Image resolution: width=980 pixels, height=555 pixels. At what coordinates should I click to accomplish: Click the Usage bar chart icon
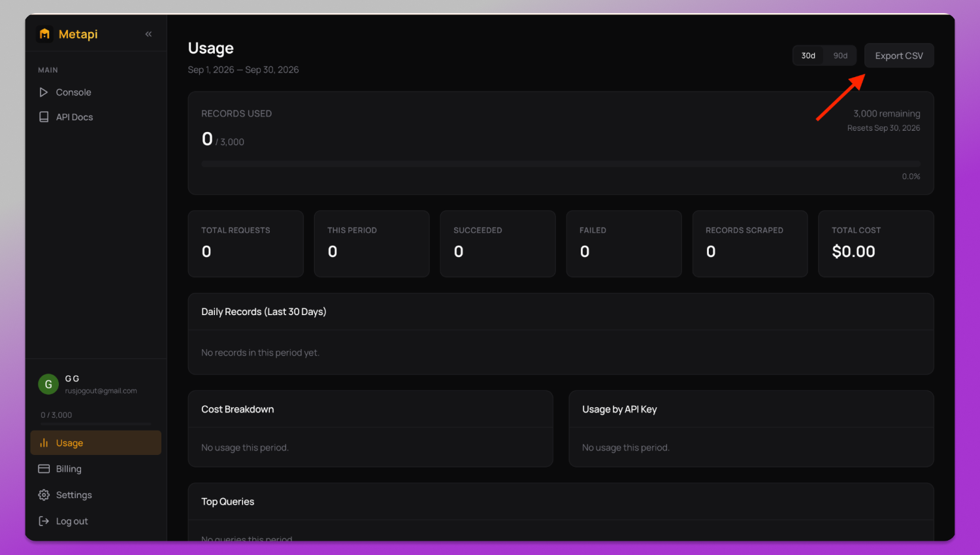[44, 443]
